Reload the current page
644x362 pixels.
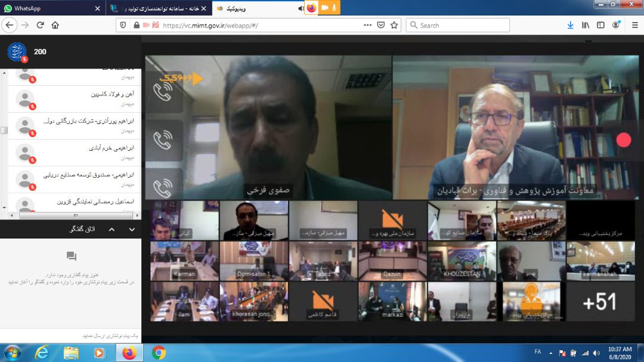pyautogui.click(x=40, y=25)
